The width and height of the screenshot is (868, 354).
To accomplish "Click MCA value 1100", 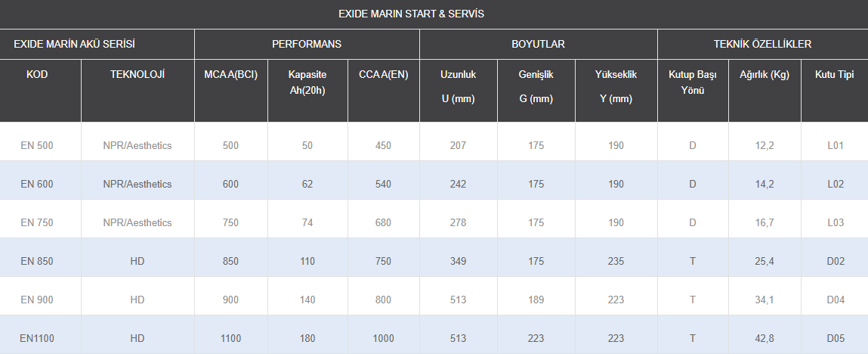I will click(231, 338).
